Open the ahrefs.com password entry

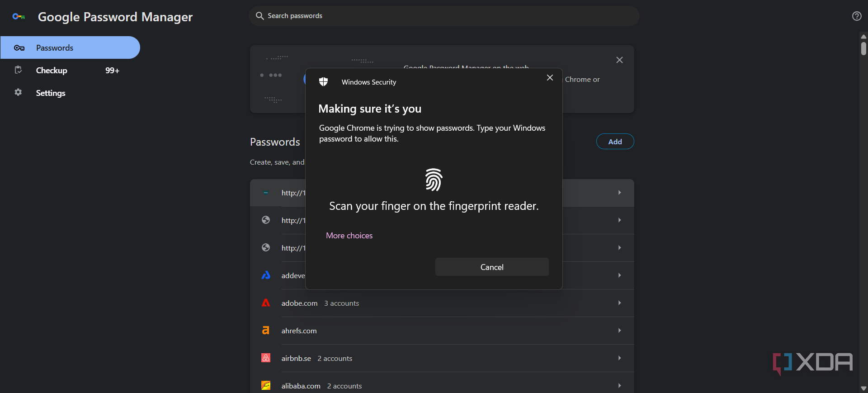click(442, 331)
